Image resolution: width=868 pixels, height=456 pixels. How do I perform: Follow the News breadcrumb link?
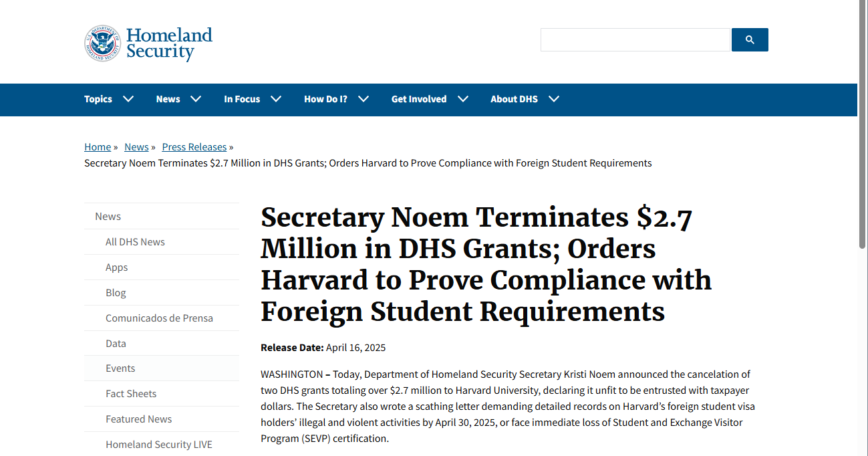(x=136, y=147)
